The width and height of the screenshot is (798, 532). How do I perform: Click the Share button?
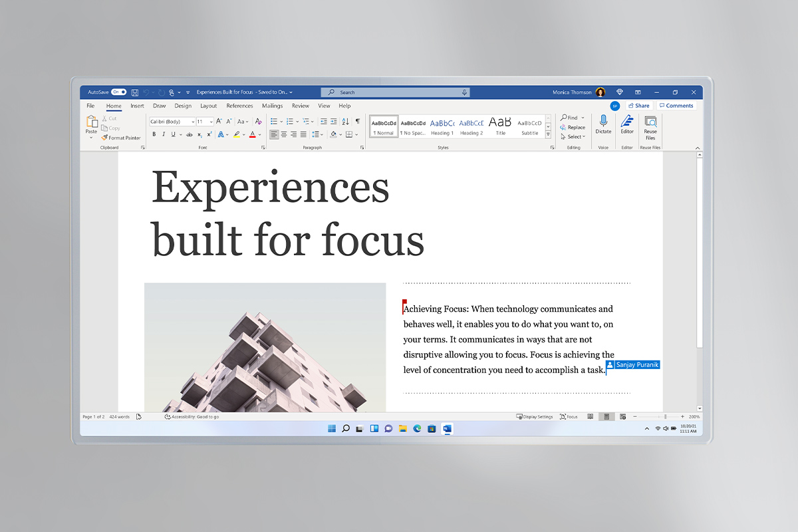[638, 106]
